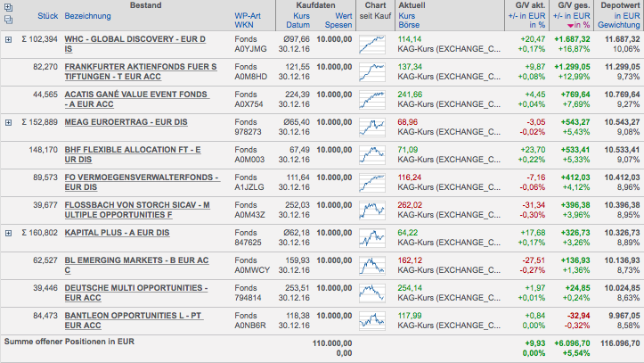Open Bantleon Opportunities L link

coord(134,320)
